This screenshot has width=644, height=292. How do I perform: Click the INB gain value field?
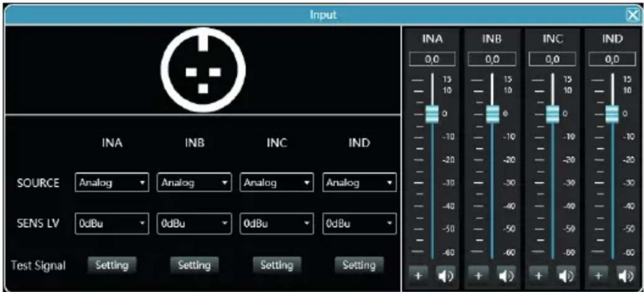pyautogui.click(x=492, y=60)
